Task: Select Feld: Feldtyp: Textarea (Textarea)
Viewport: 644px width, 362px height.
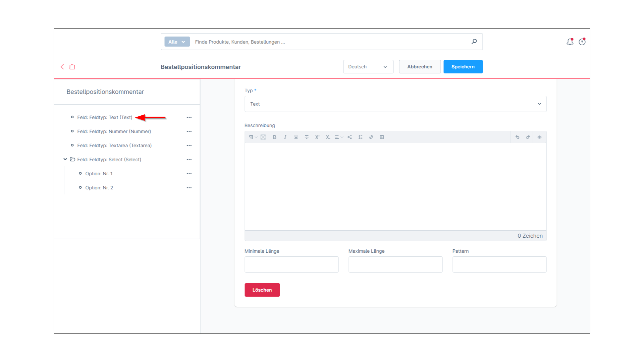Action: point(114,145)
